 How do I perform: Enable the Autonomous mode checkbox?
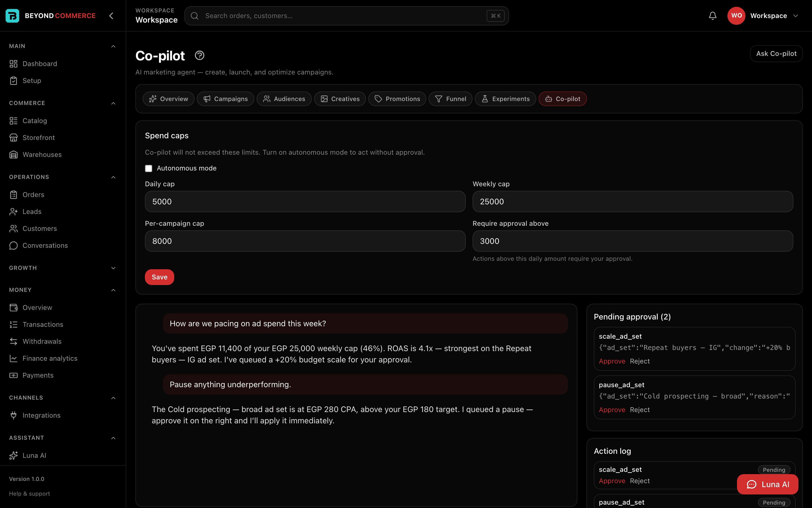tap(149, 168)
